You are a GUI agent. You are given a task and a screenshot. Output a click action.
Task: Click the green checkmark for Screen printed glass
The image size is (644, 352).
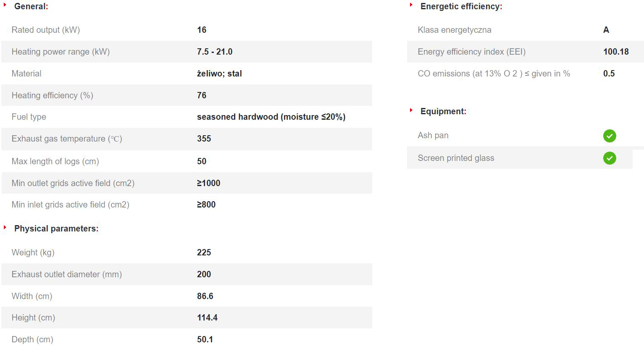point(610,158)
